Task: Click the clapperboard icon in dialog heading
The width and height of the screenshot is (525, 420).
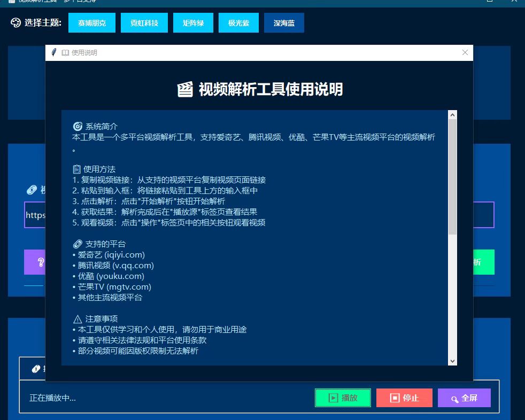Action: click(185, 89)
